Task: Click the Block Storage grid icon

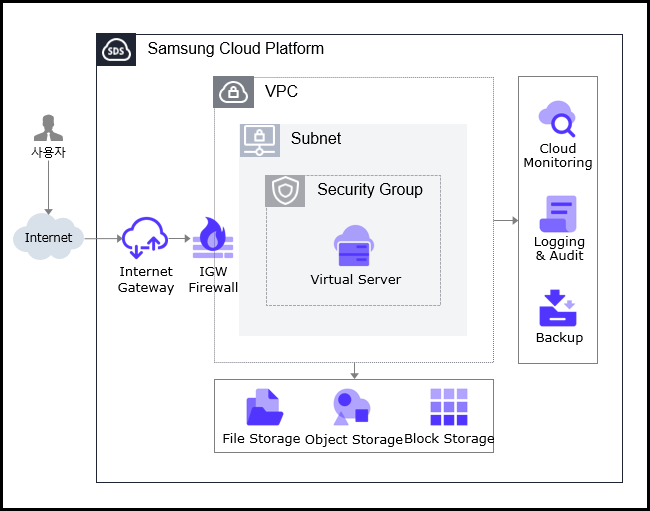Action: (449, 408)
